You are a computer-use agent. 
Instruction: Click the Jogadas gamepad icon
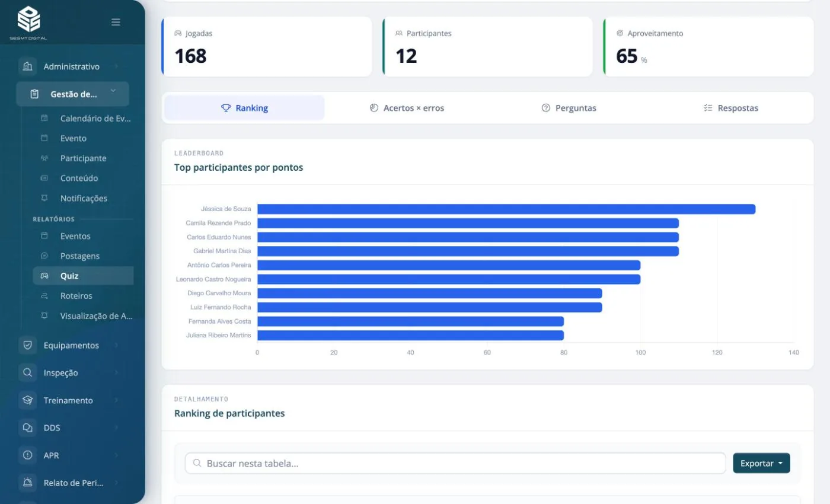click(x=178, y=33)
